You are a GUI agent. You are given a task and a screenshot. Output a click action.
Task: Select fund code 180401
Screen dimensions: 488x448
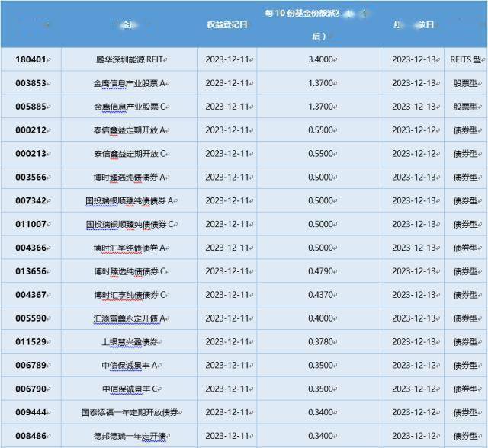(x=30, y=59)
